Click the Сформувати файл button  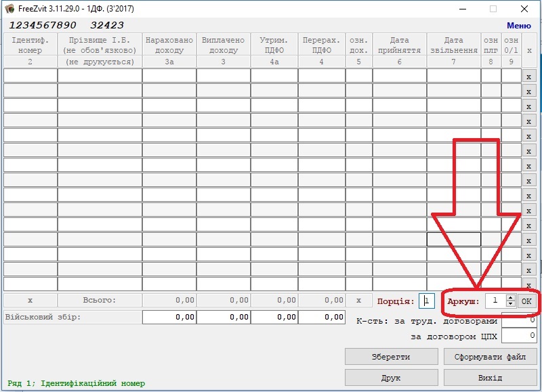(490, 356)
